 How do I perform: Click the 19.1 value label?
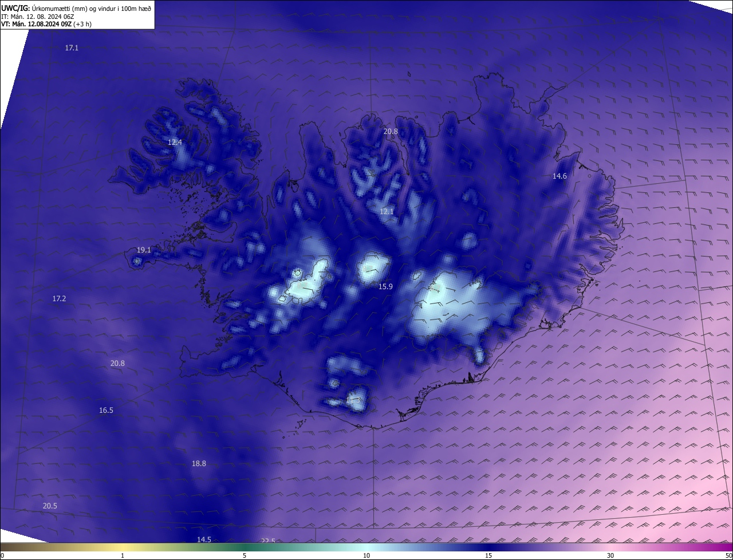coord(144,250)
